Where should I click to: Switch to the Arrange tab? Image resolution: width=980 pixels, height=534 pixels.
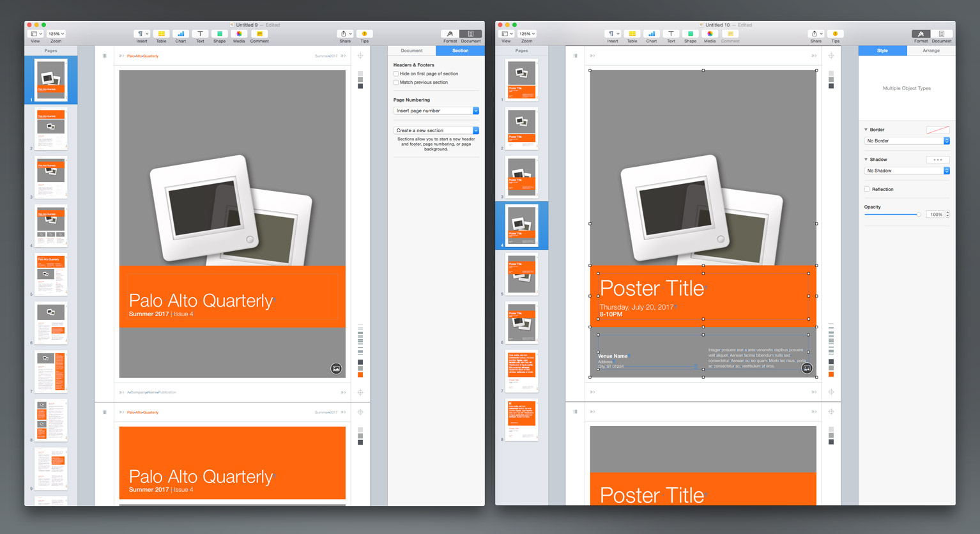tap(931, 50)
